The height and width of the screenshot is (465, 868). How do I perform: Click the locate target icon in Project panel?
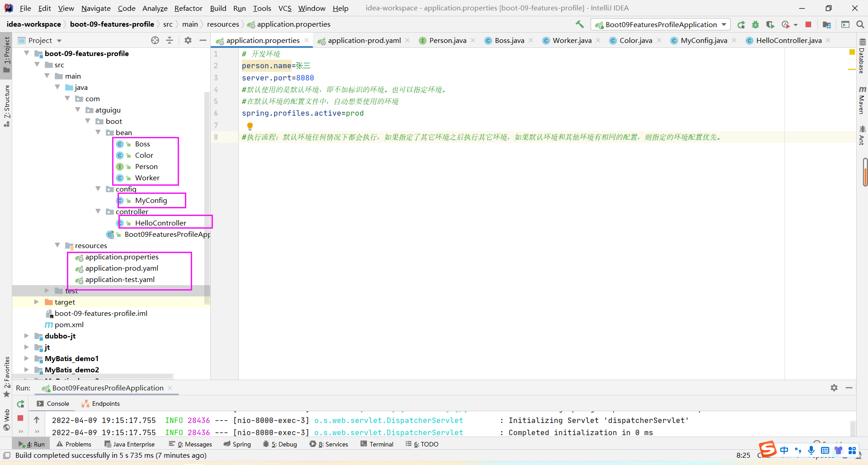point(155,40)
